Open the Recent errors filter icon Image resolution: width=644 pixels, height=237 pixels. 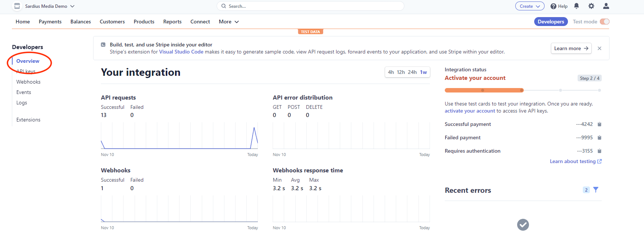pos(596,190)
